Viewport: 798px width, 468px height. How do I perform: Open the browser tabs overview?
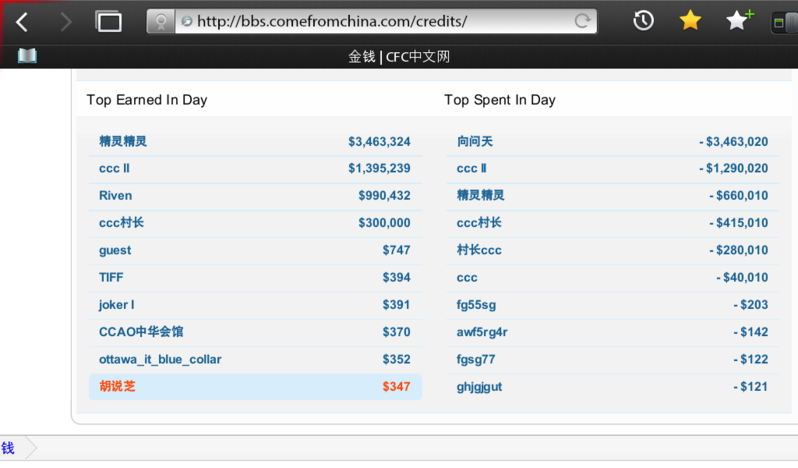pos(108,21)
